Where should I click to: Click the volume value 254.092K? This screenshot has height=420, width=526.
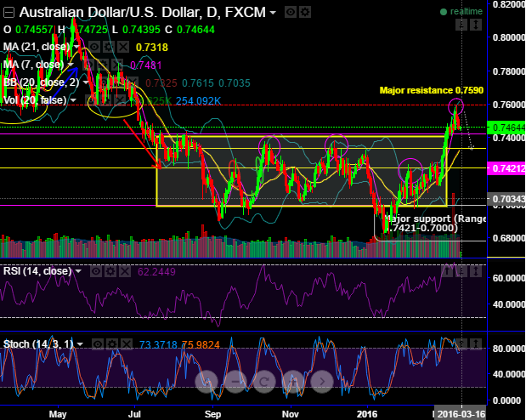click(198, 100)
